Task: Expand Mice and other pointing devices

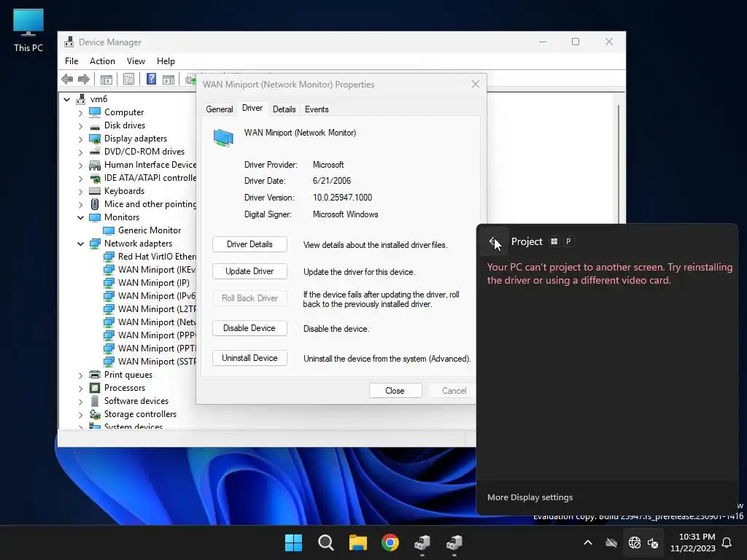Action: [x=80, y=205]
